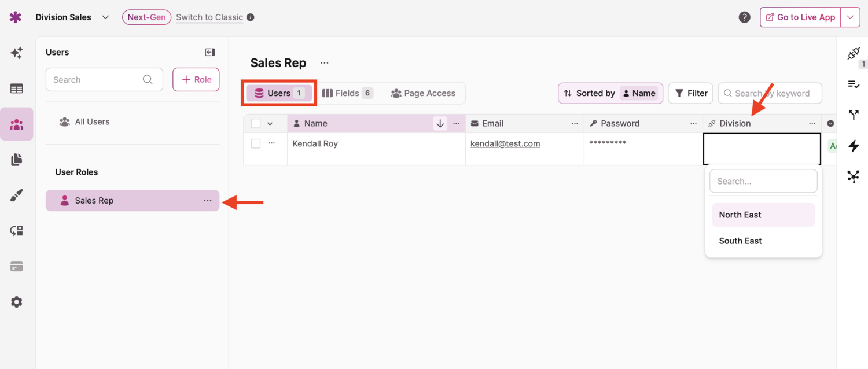Image resolution: width=868 pixels, height=369 pixels.
Task: Open the dropdown arrow beside Go to Live App
Action: (850, 17)
